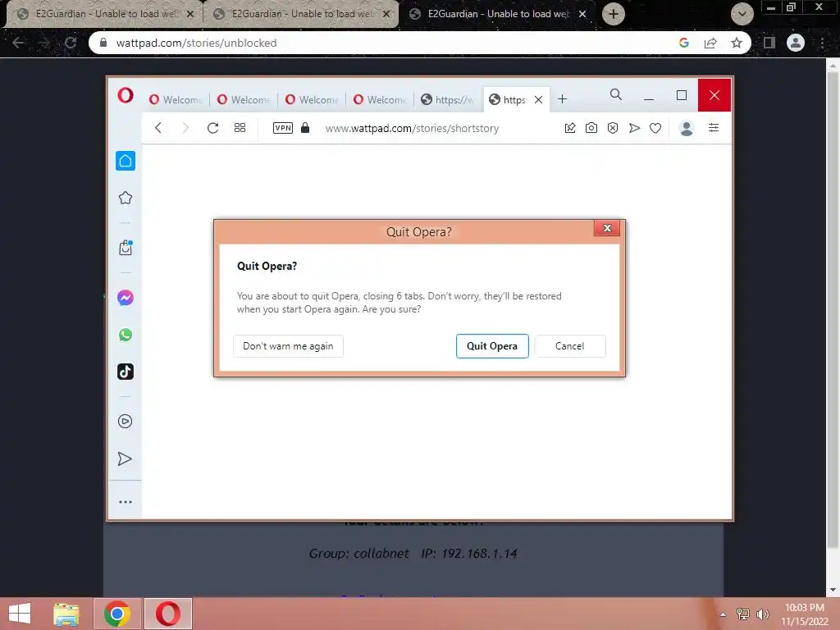
Task: Open Chrome profile avatar
Action: pyautogui.click(x=796, y=43)
